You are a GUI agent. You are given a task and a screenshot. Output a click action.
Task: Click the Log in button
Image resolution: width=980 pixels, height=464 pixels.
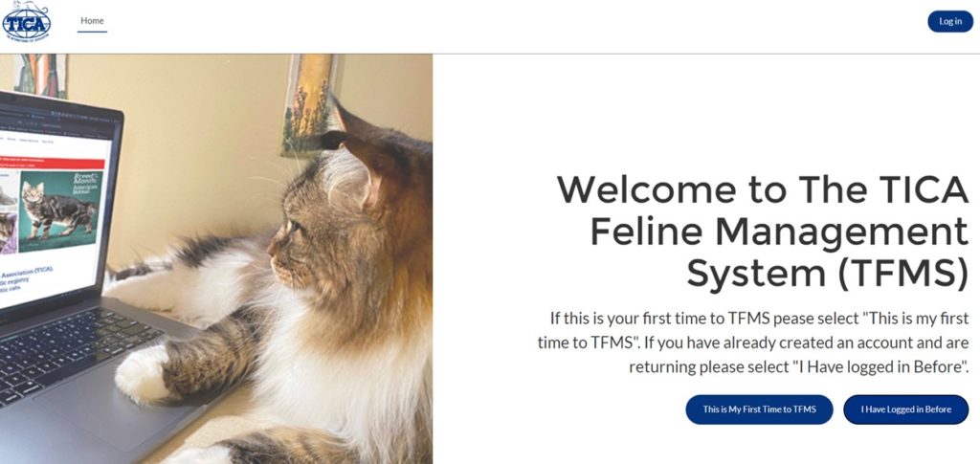pos(950,21)
